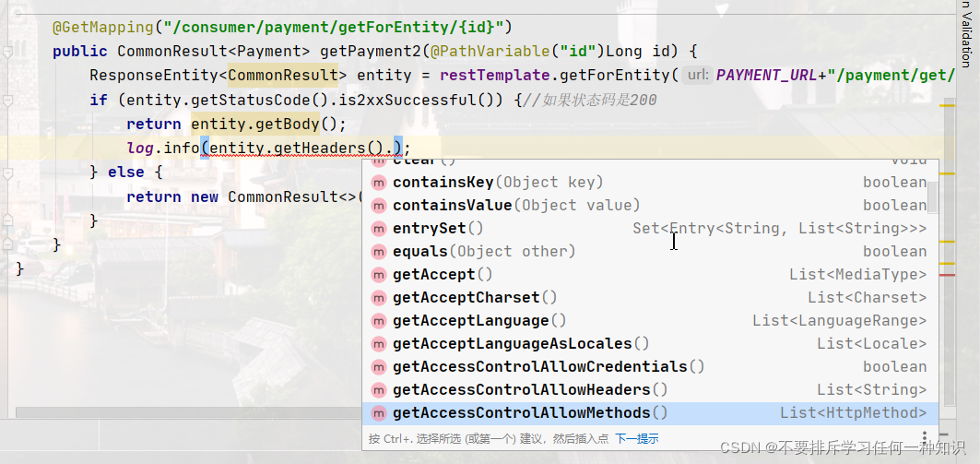This screenshot has height=464, width=980.
Task: Click method icon beside getAccessControlAllowMethods
Action: click(379, 413)
